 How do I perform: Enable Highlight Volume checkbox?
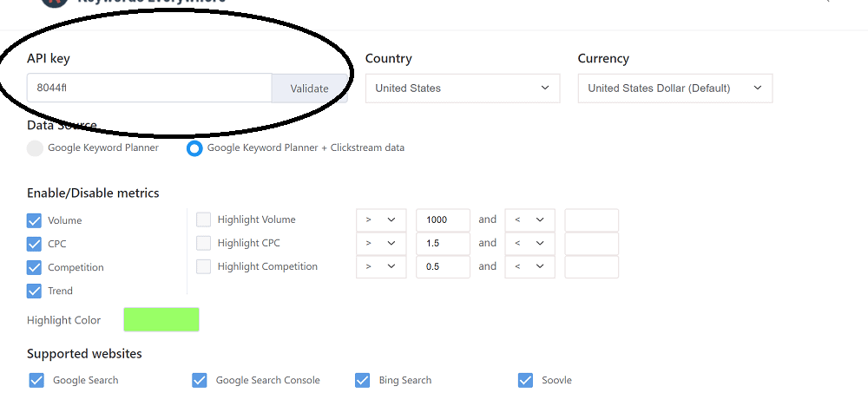(x=204, y=219)
